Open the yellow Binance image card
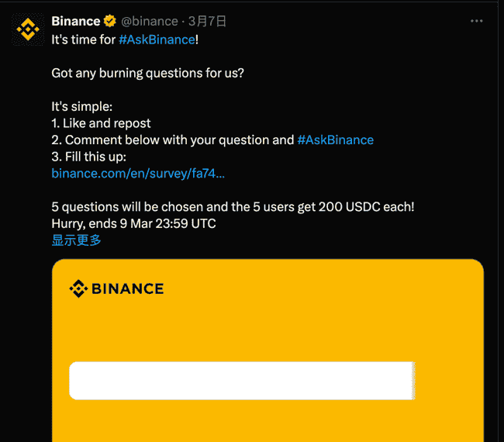504x442 pixels. (x=268, y=350)
